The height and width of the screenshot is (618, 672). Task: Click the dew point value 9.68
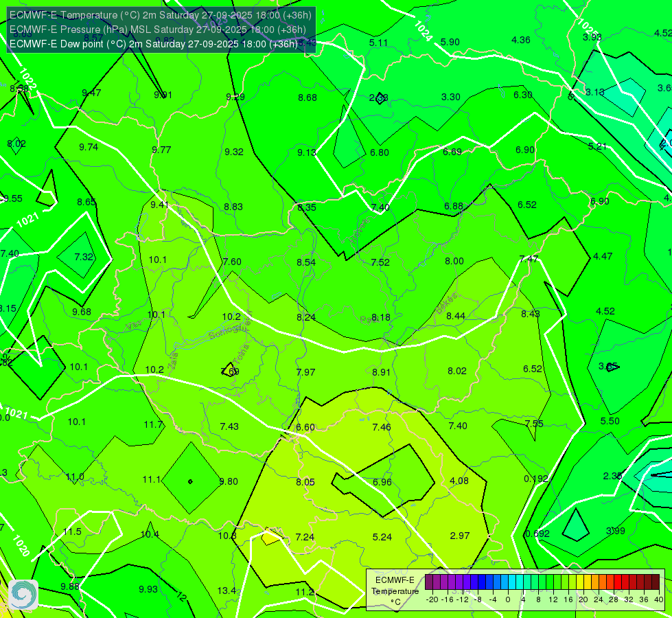pyautogui.click(x=82, y=312)
